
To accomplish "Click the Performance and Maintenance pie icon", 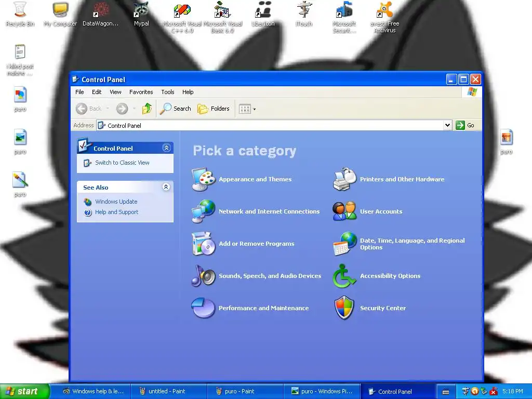I will (204, 308).
